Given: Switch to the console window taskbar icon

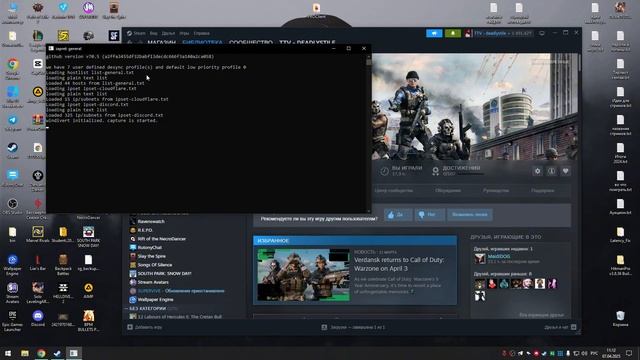Looking at the screenshot, I should pyautogui.click(x=73, y=353).
